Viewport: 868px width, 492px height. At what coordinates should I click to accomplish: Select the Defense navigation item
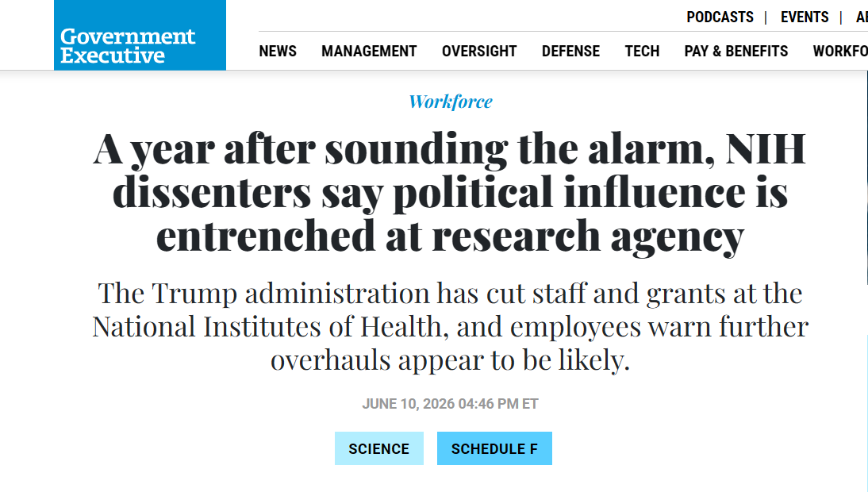click(x=570, y=51)
